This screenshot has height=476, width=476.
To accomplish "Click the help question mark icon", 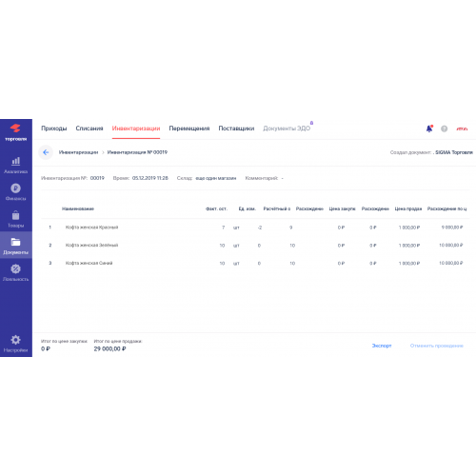I will click(x=445, y=129).
